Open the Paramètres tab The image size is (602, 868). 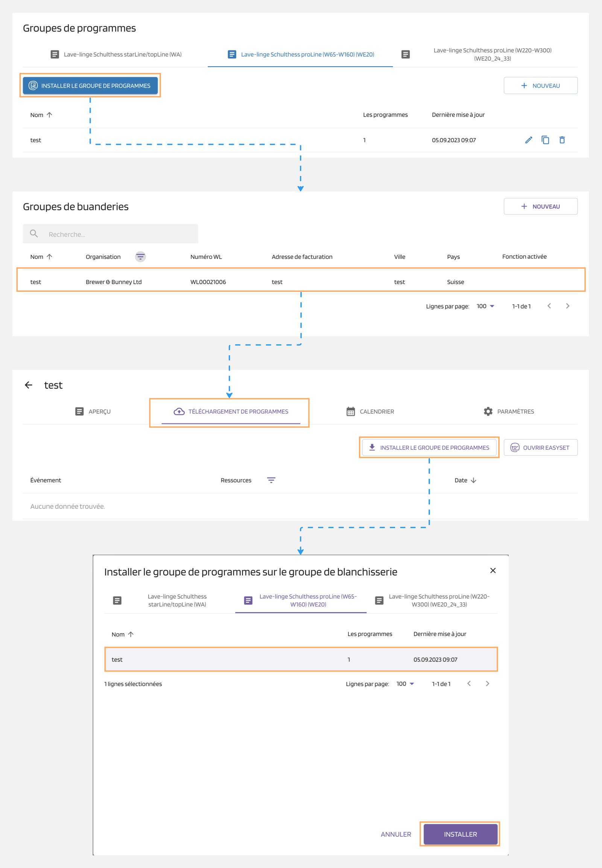click(x=508, y=411)
